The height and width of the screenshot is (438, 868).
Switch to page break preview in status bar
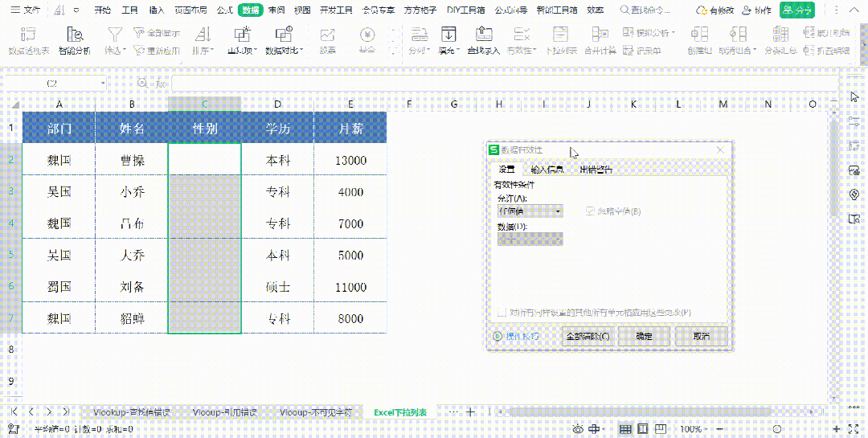pos(661,429)
